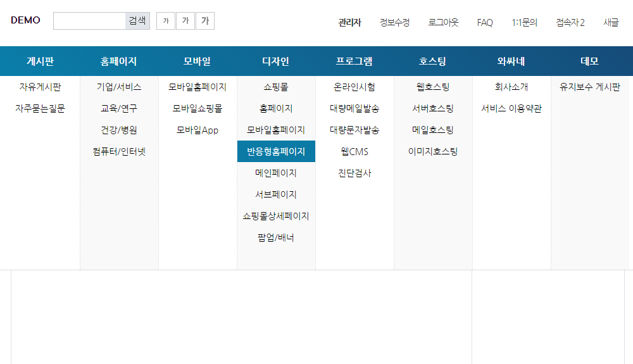Click the smallest 가 font size button

(x=166, y=21)
